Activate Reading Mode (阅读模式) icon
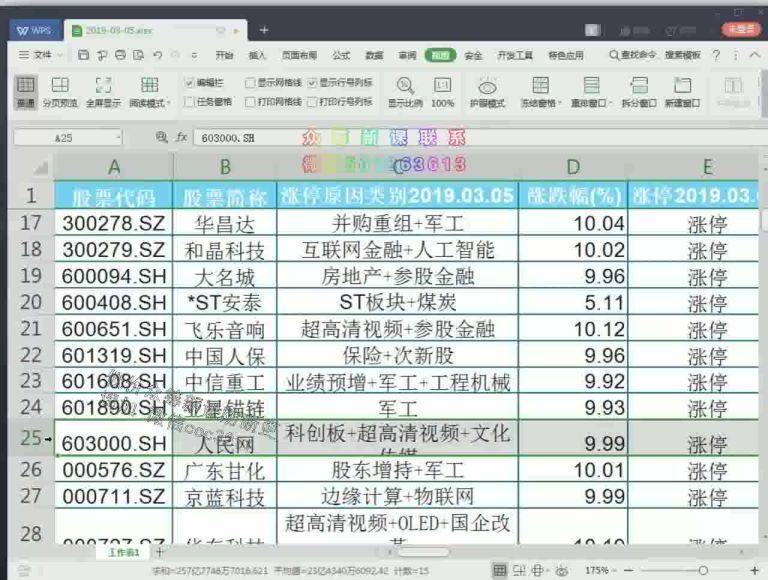This screenshot has height=580, width=768. coord(149,86)
